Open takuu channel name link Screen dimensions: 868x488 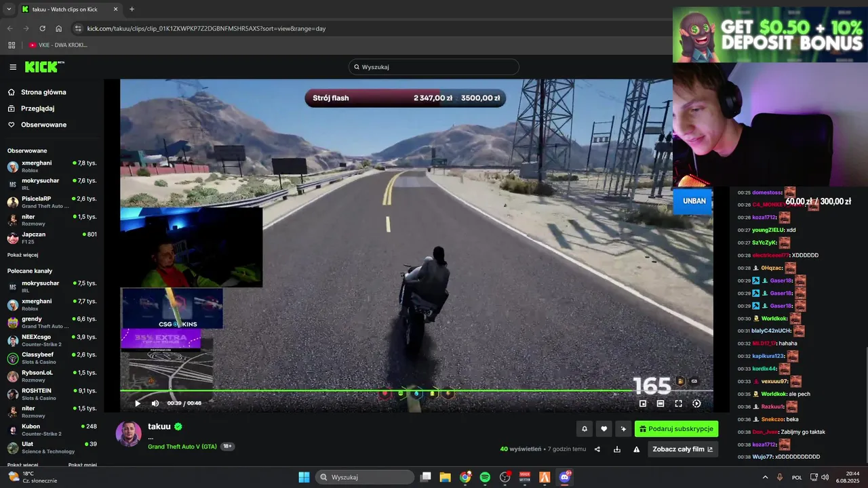[x=159, y=426]
